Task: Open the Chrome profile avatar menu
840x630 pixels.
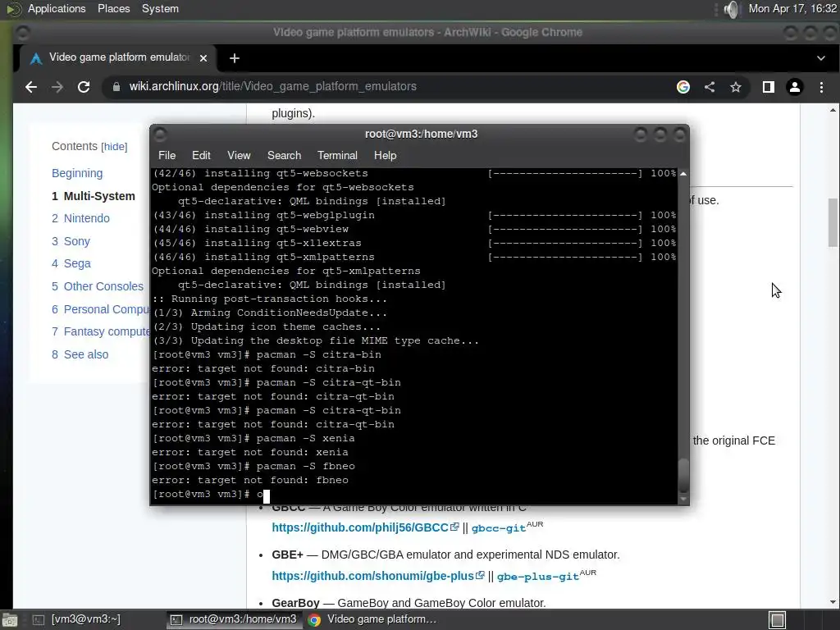Action: coord(794,87)
